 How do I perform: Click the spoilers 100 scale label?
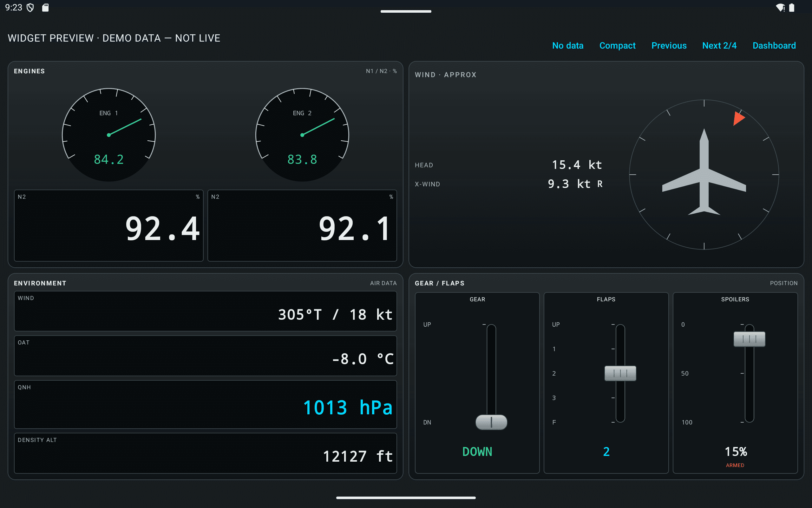tap(687, 422)
